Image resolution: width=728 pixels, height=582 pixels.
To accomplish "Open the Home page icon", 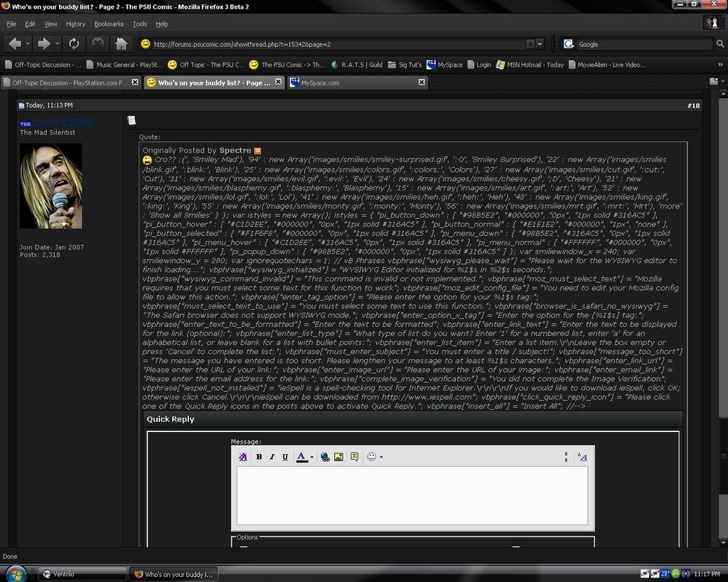I will [121, 44].
